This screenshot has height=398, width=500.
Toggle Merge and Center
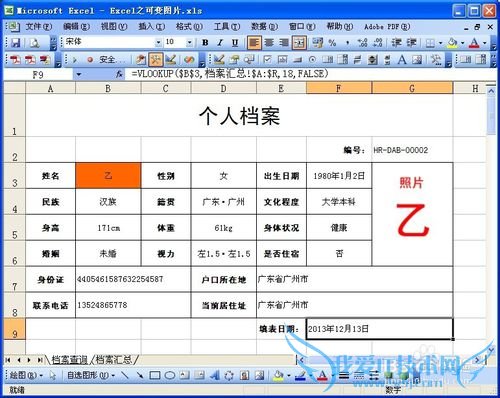(x=299, y=43)
